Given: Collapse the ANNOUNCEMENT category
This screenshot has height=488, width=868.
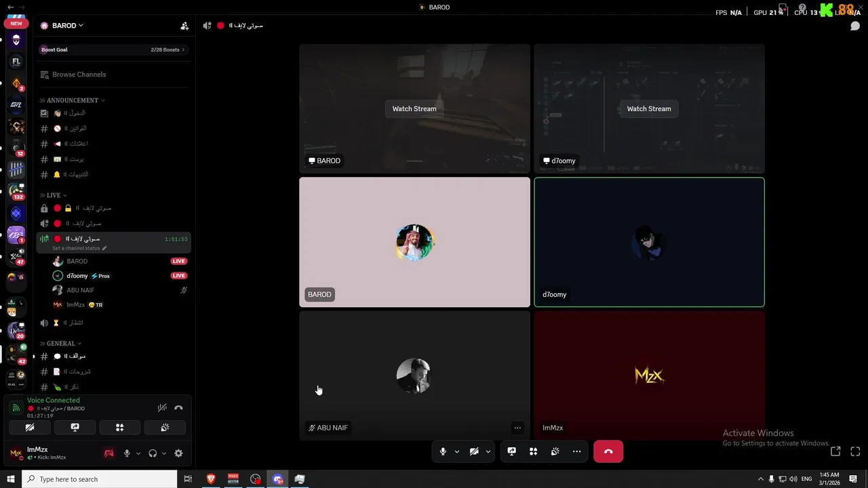Looking at the screenshot, I should tap(73, 100).
